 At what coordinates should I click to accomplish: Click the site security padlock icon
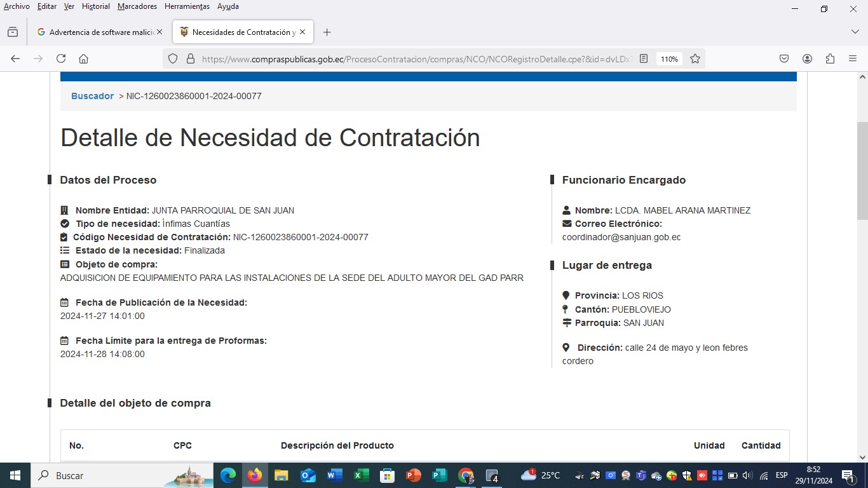(189, 58)
